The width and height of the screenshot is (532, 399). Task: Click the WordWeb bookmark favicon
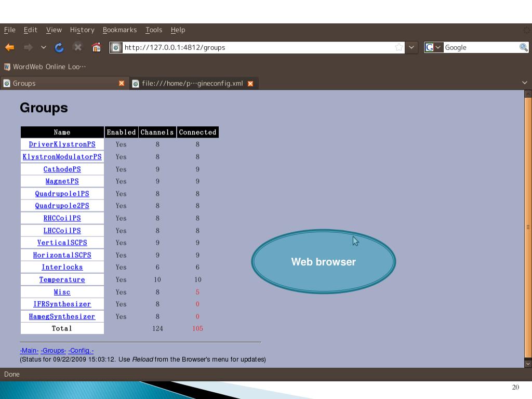pos(7,67)
